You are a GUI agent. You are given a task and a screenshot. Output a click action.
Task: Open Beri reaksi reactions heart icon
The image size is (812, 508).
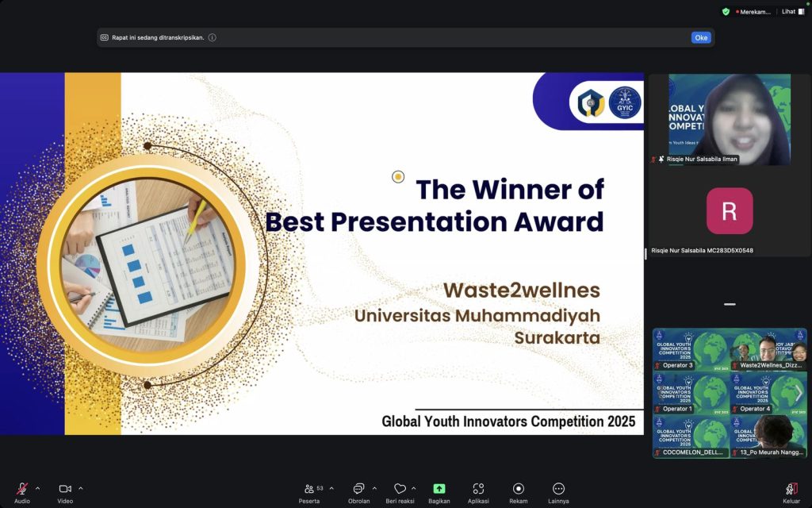click(400, 489)
